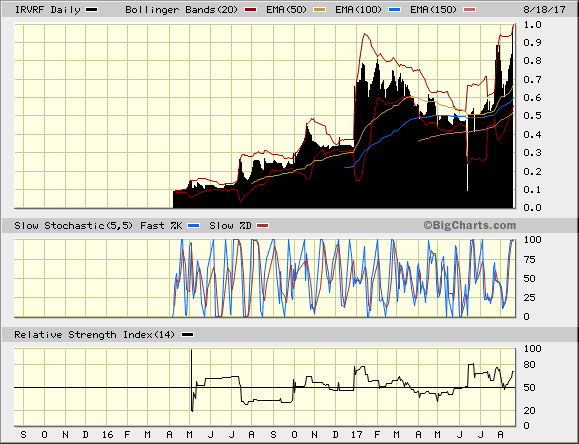Click the Relative Strength Index(14) title

pyautogui.click(x=95, y=335)
